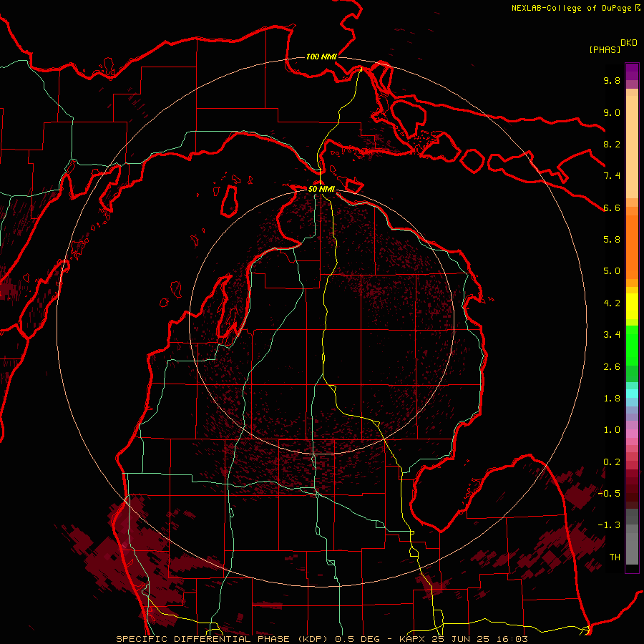Click the 9.8 value on the color scale
The image size is (644, 644).
612,80
